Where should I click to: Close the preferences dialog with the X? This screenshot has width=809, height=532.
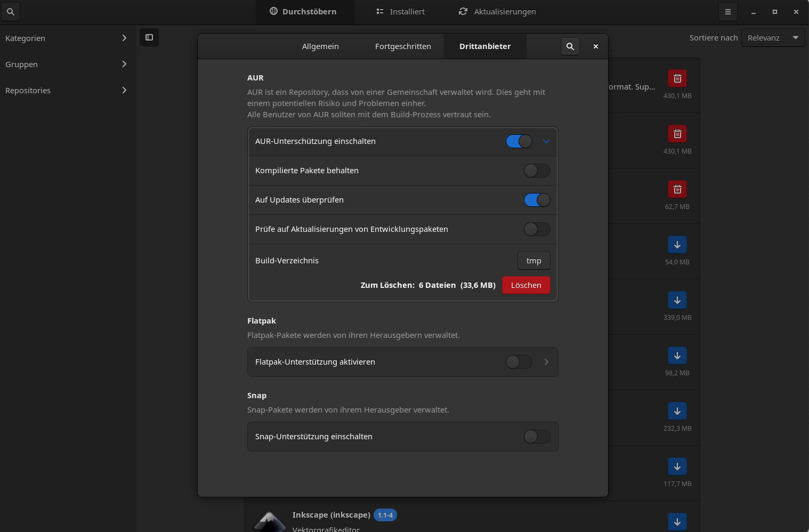595,46
